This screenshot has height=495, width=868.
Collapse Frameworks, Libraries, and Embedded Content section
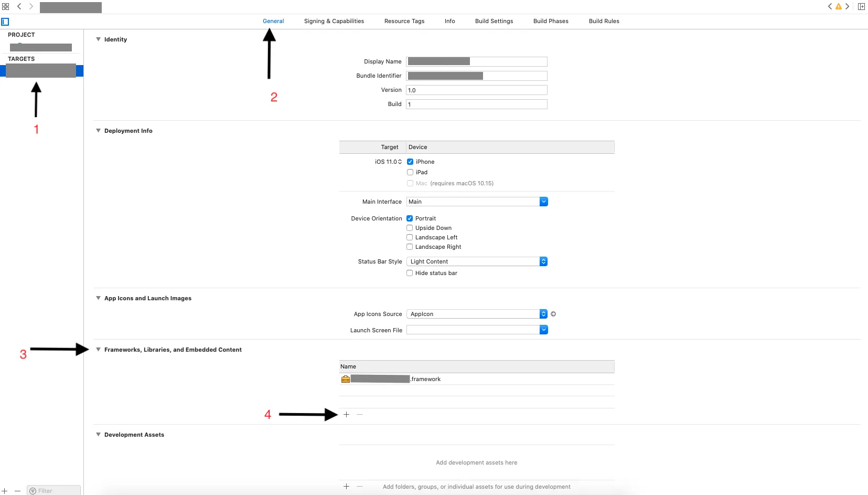(98, 350)
